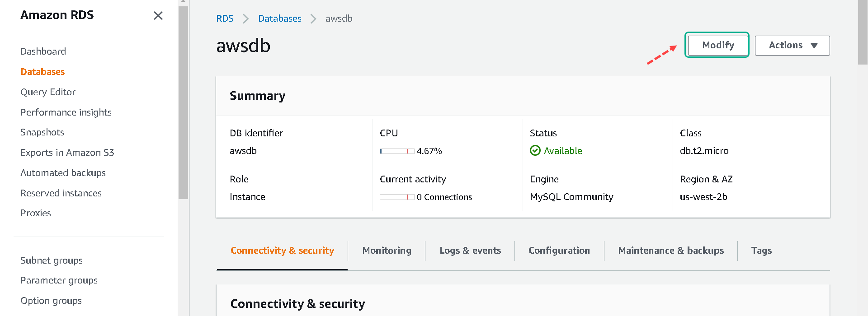Viewport: 868px width, 316px height.
Task: Expand the Actions dropdown
Action: (x=793, y=46)
